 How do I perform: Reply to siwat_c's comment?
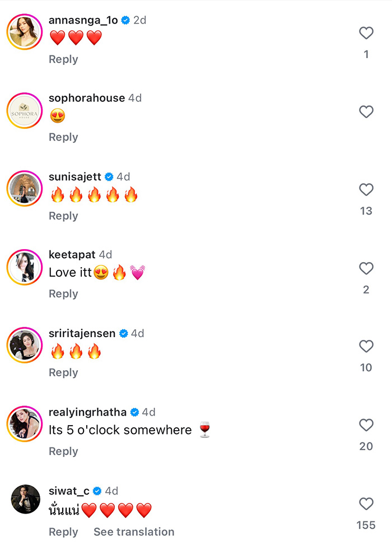63,532
